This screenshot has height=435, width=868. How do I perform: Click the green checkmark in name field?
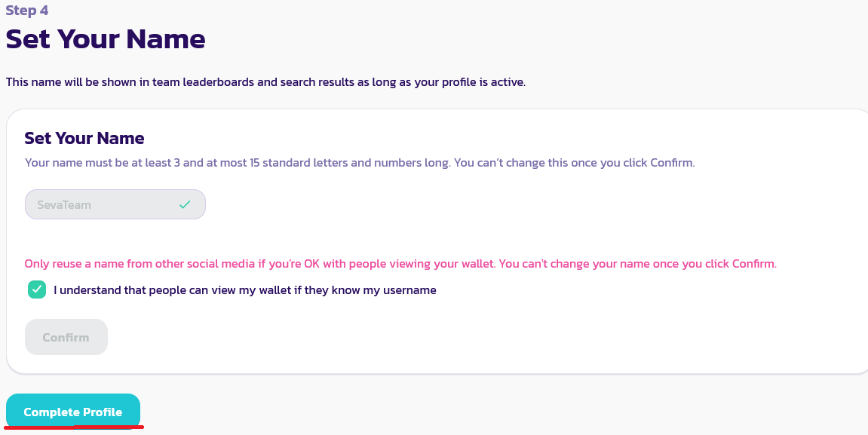tap(185, 204)
